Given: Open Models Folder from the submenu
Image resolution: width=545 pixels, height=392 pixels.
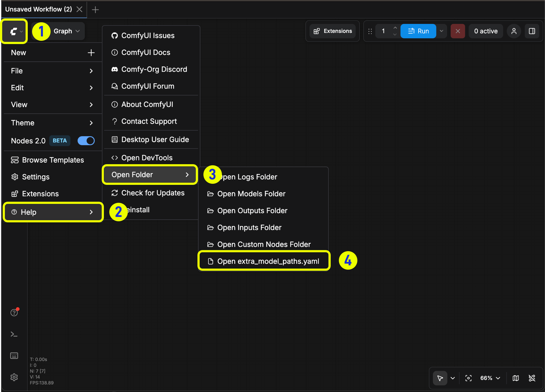Looking at the screenshot, I should pyautogui.click(x=251, y=194).
